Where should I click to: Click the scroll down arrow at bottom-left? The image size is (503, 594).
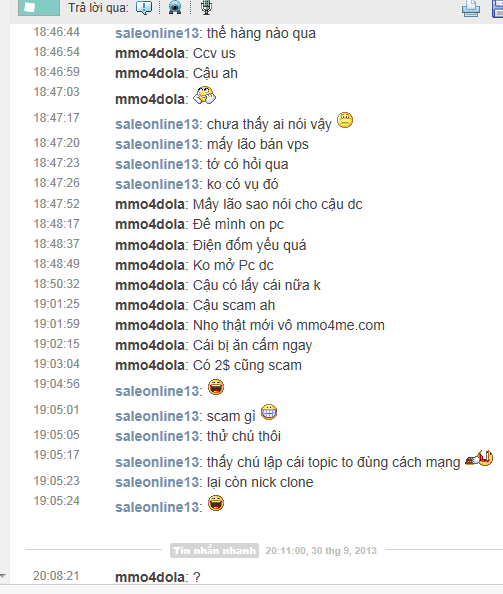pyautogui.click(x=3, y=576)
